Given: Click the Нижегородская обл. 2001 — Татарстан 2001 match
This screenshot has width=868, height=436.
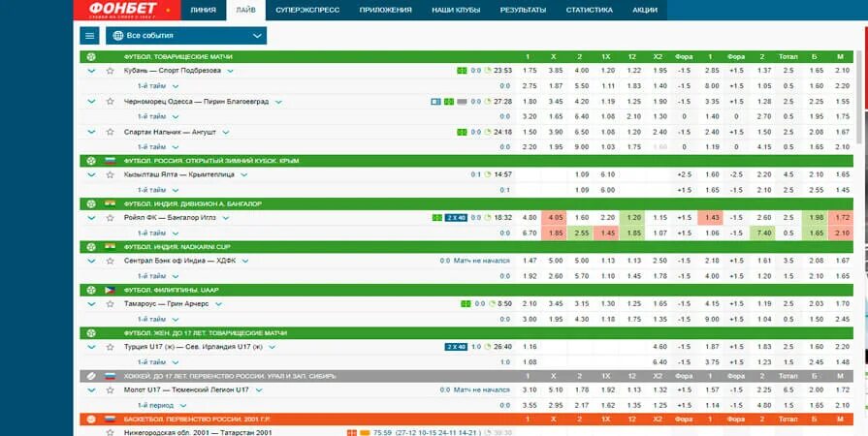Looking at the screenshot, I should 198,433.
